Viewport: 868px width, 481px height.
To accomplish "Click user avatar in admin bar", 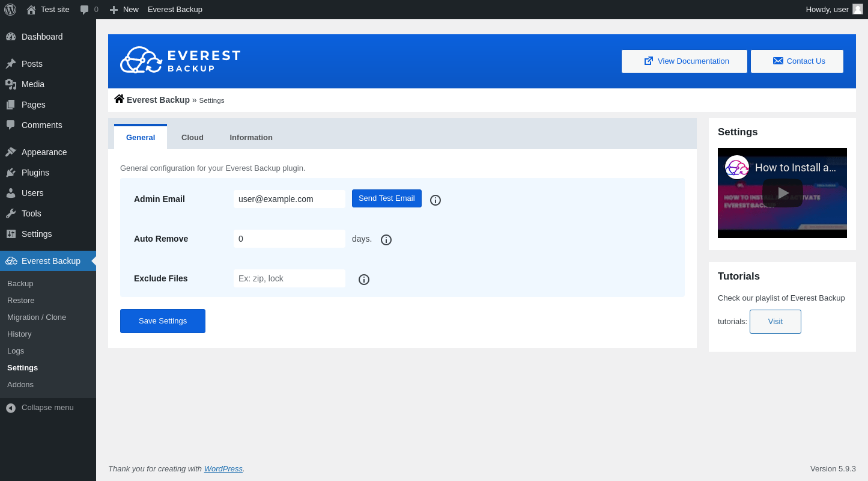I will pos(858,9).
